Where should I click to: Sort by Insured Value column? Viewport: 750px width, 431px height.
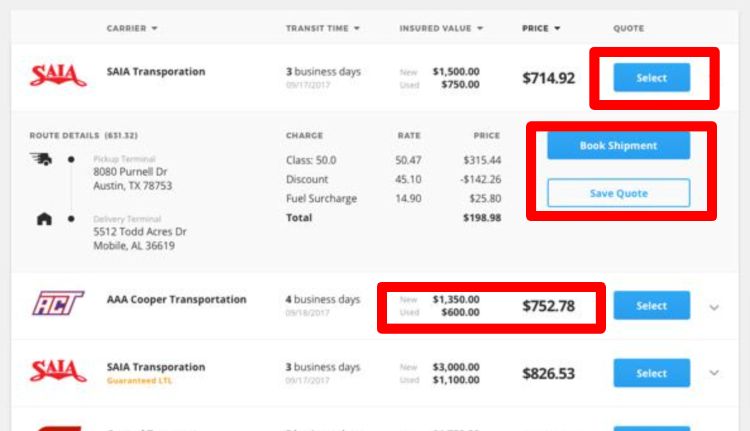pos(441,28)
